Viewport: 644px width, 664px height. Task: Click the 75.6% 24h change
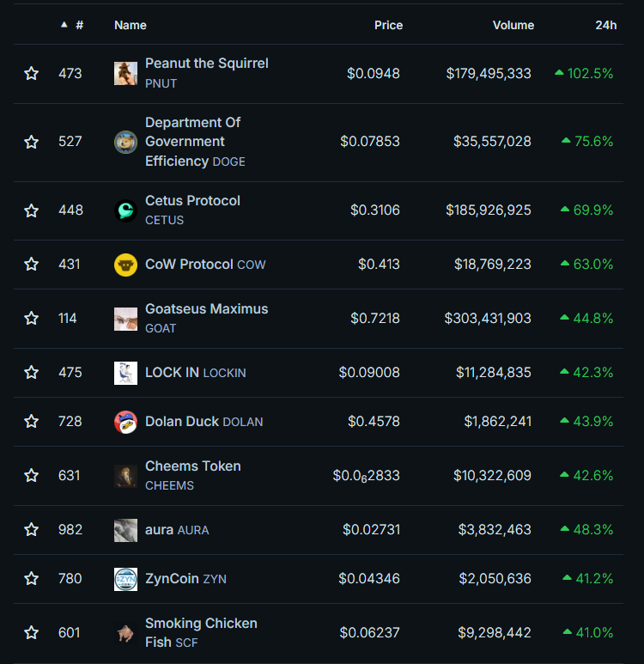pos(587,142)
